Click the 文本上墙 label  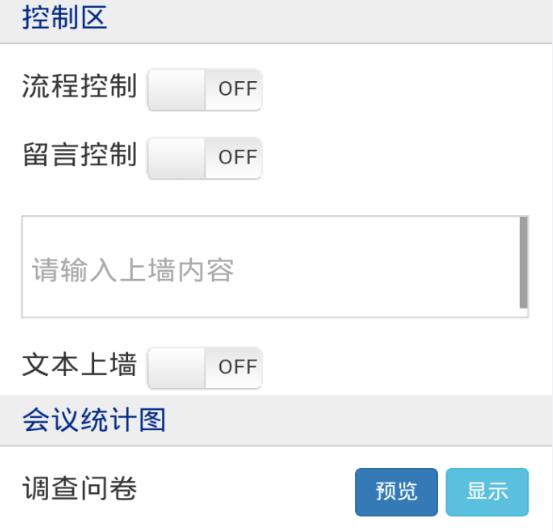(x=79, y=364)
